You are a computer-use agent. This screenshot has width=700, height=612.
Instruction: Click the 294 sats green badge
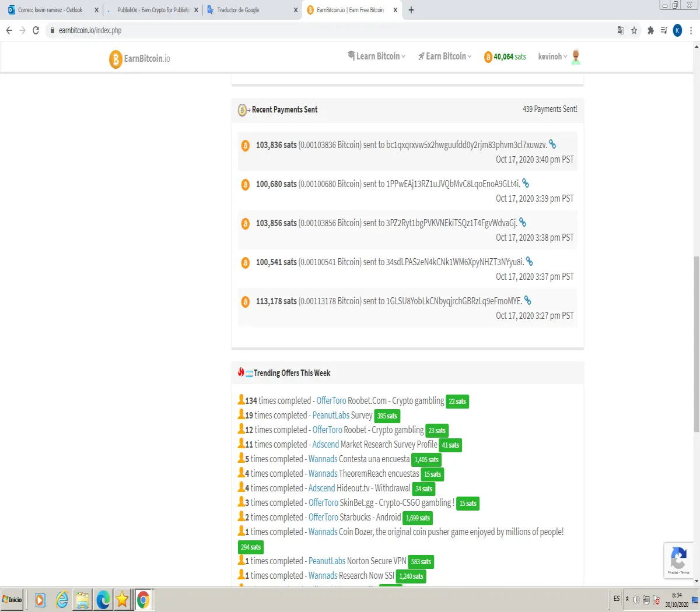251,547
